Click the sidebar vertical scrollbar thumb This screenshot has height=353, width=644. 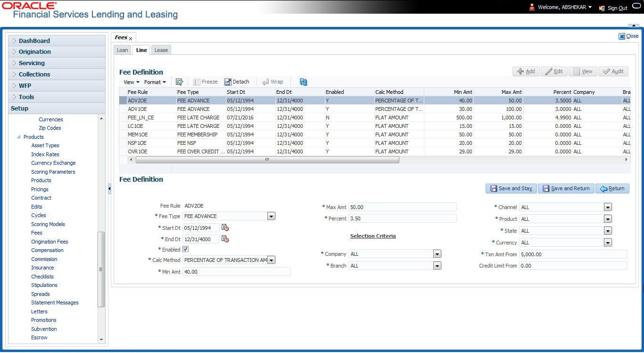point(101,269)
